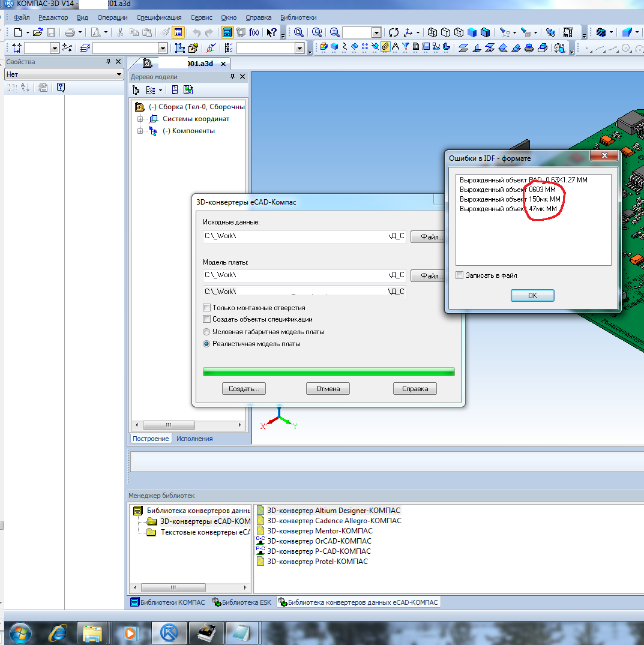Open the Библиотеки menu
644x645 pixels.
pos(298,17)
